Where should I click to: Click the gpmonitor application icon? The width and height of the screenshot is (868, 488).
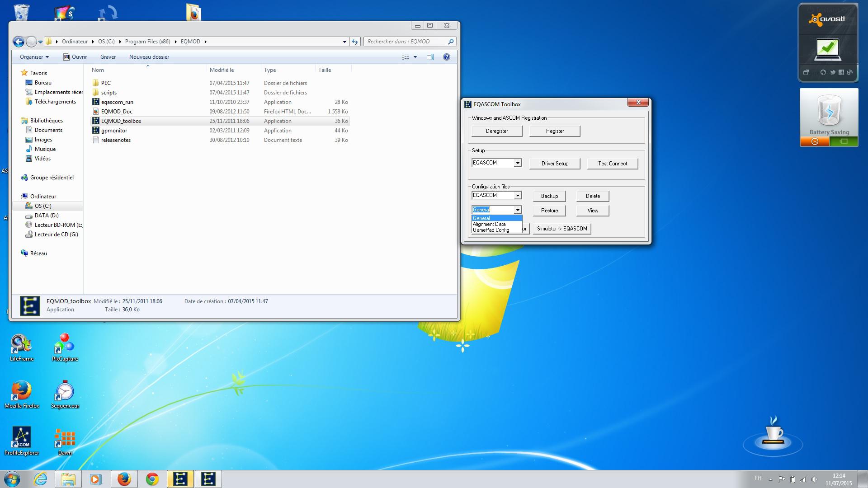[95, 131]
